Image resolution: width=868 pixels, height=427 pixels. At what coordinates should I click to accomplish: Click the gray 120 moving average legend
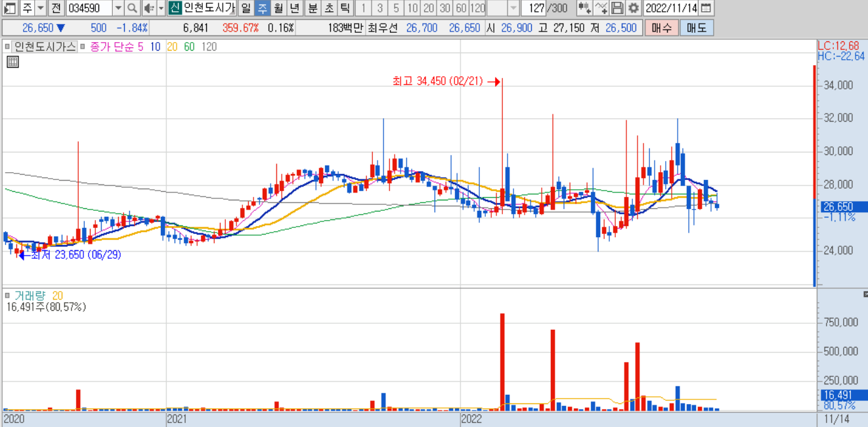[209, 47]
